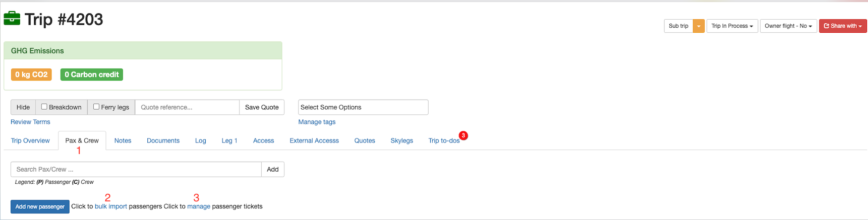
Task: Open the red Share with menu
Action: click(842, 26)
